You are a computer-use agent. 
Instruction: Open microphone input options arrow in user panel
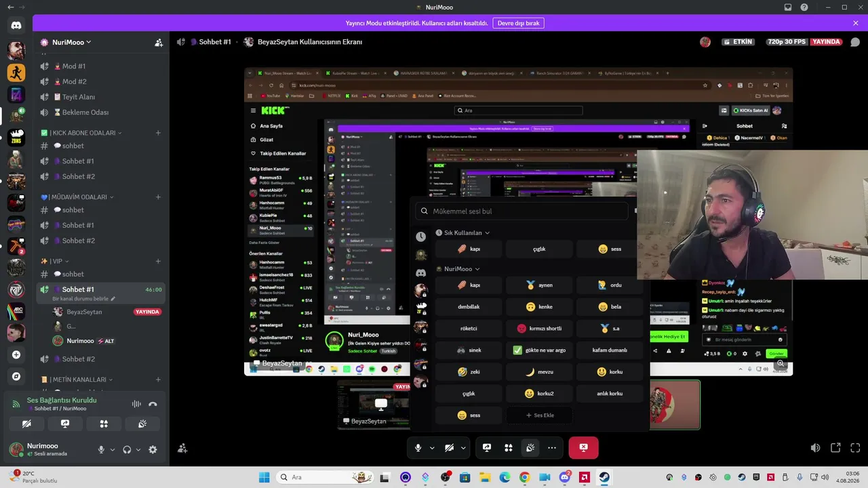[113, 449]
